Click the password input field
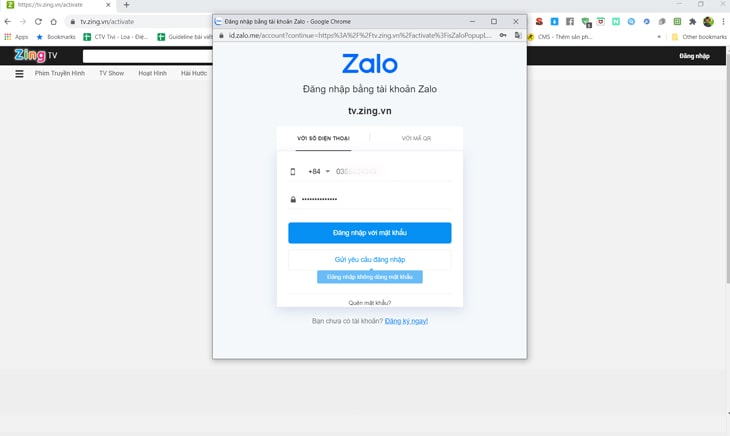Image resolution: width=730 pixels, height=436 pixels. pyautogui.click(x=375, y=200)
